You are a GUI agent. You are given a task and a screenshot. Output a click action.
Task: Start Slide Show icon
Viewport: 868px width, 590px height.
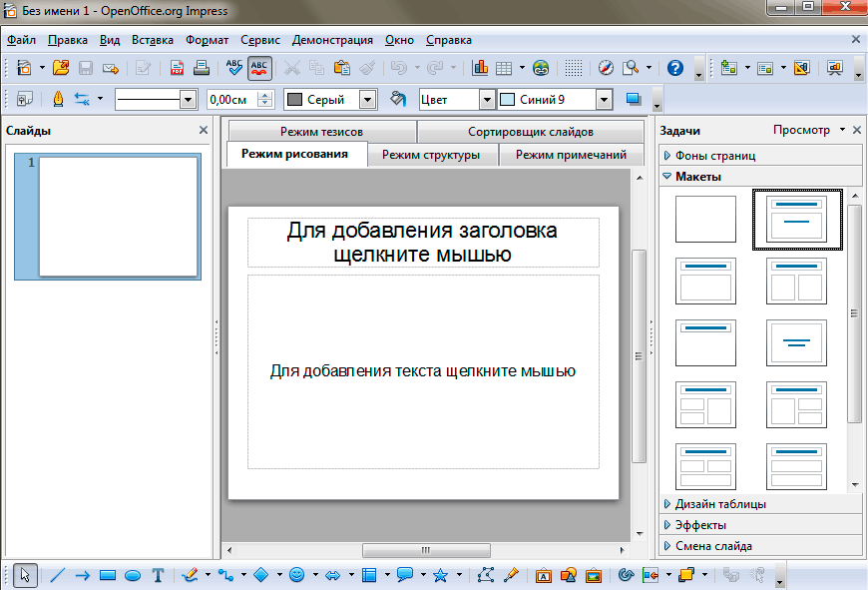(835, 68)
